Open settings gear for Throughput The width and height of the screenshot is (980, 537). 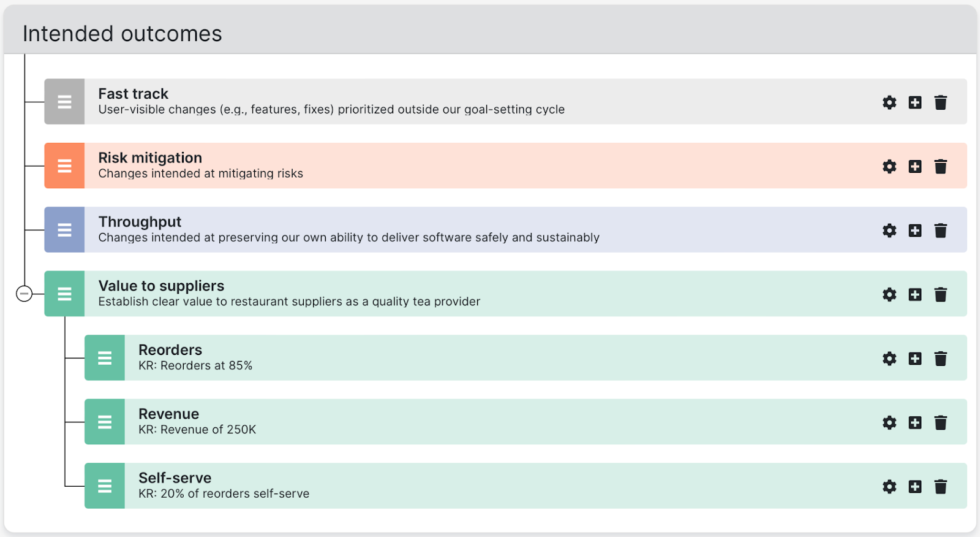[889, 230]
